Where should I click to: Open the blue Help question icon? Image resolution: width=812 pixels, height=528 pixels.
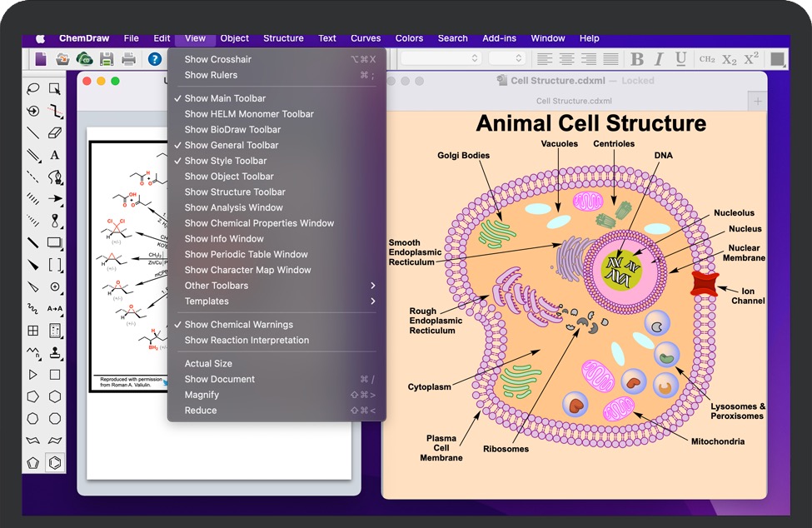click(155, 59)
